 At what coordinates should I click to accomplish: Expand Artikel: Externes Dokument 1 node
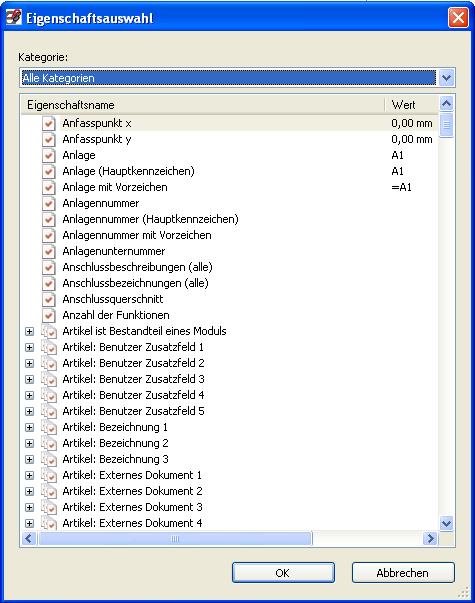30,475
